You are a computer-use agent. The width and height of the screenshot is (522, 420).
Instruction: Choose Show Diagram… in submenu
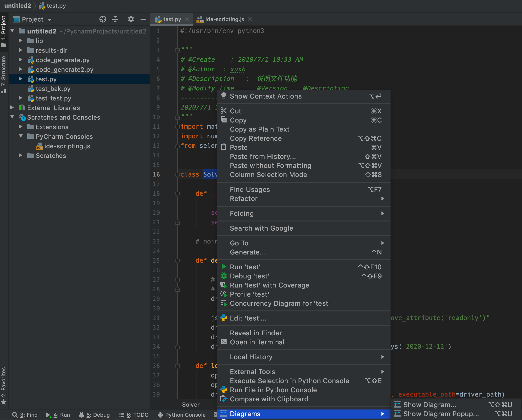[456, 405]
